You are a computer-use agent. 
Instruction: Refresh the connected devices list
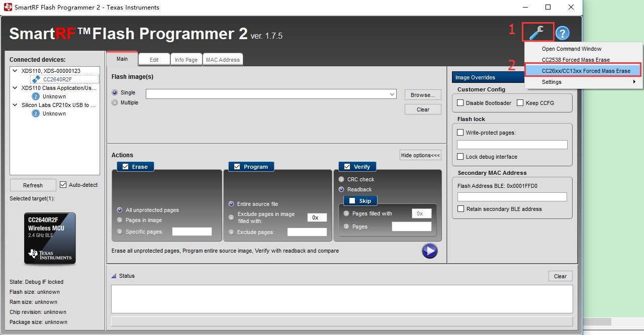(x=33, y=185)
